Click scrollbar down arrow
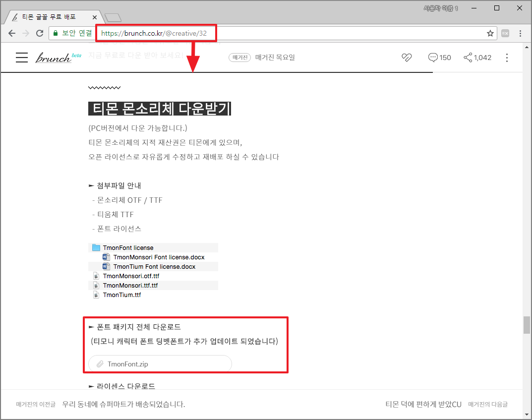The image size is (532, 420). [527, 415]
